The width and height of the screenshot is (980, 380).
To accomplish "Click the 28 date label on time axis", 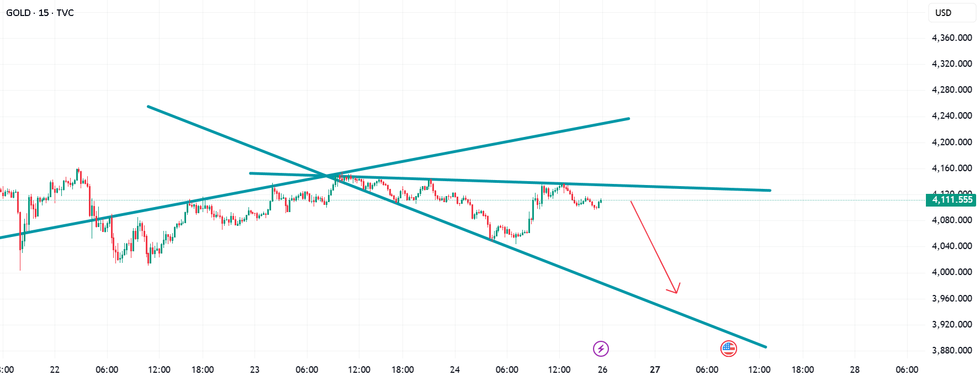I will tap(855, 370).
